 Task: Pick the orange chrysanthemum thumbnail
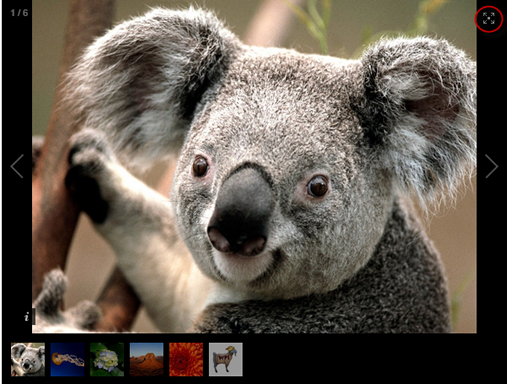point(186,360)
